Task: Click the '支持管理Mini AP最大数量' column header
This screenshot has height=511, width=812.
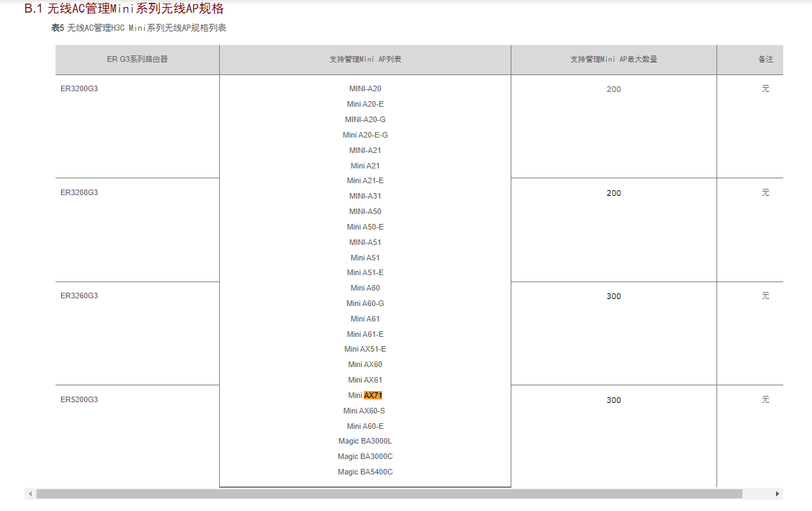Action: 614,60
